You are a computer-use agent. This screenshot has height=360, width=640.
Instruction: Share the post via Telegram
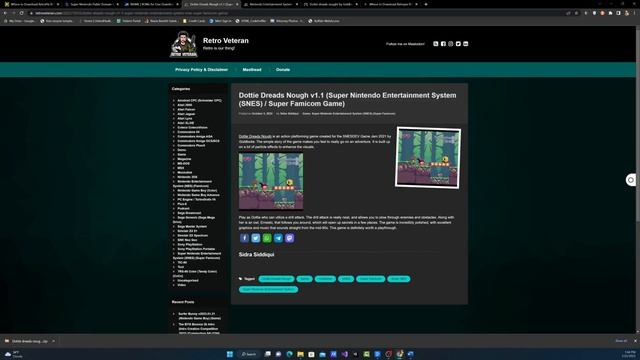coord(278,238)
